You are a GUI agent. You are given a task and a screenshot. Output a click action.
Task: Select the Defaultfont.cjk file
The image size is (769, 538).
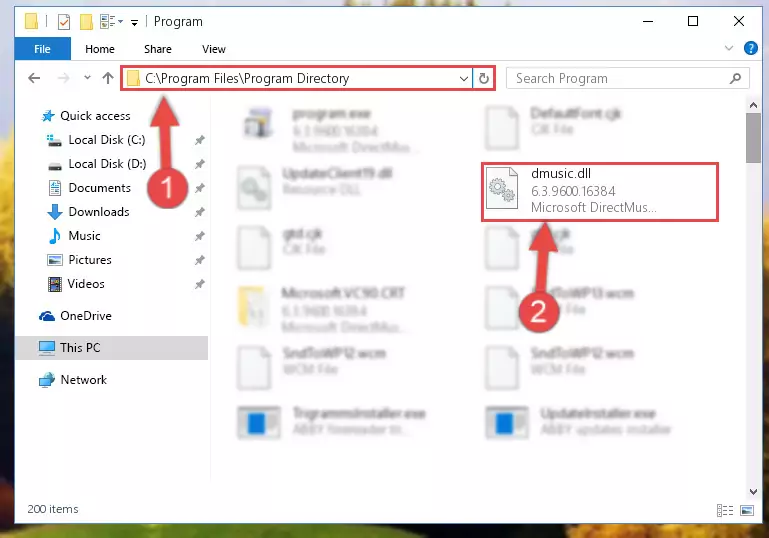(x=553, y=128)
